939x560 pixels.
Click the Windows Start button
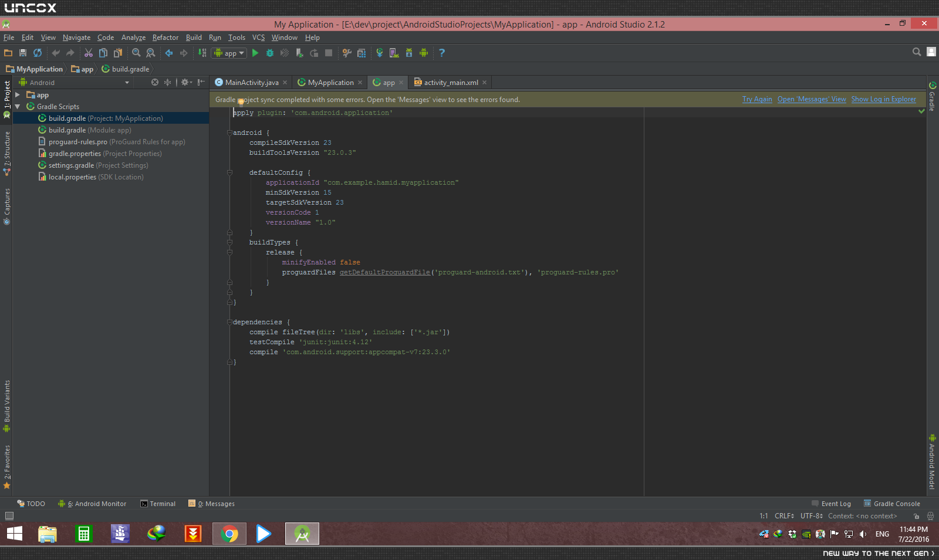pyautogui.click(x=15, y=534)
